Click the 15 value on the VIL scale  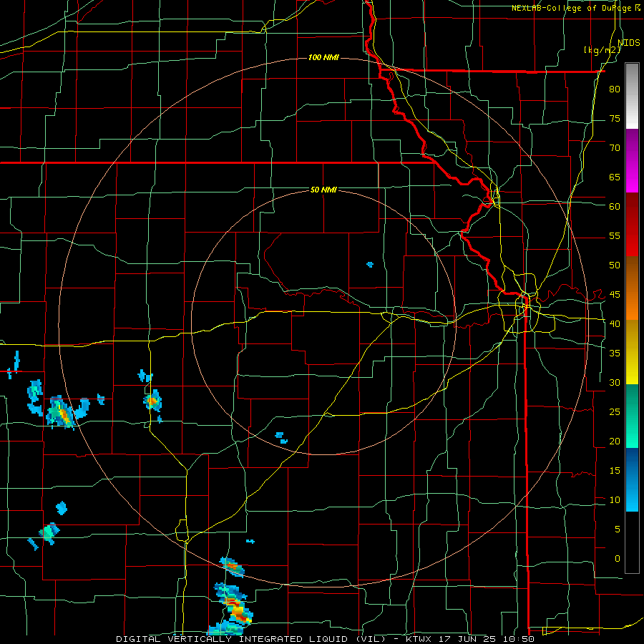pos(615,470)
